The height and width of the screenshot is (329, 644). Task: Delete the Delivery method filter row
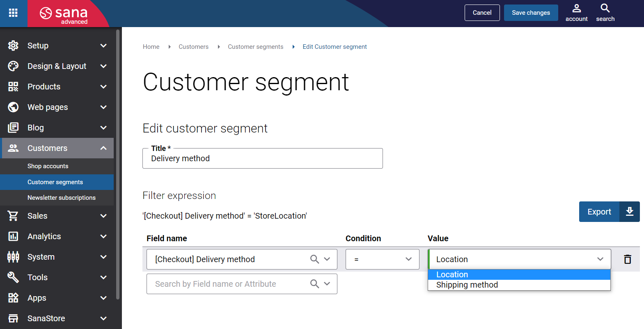click(x=628, y=259)
